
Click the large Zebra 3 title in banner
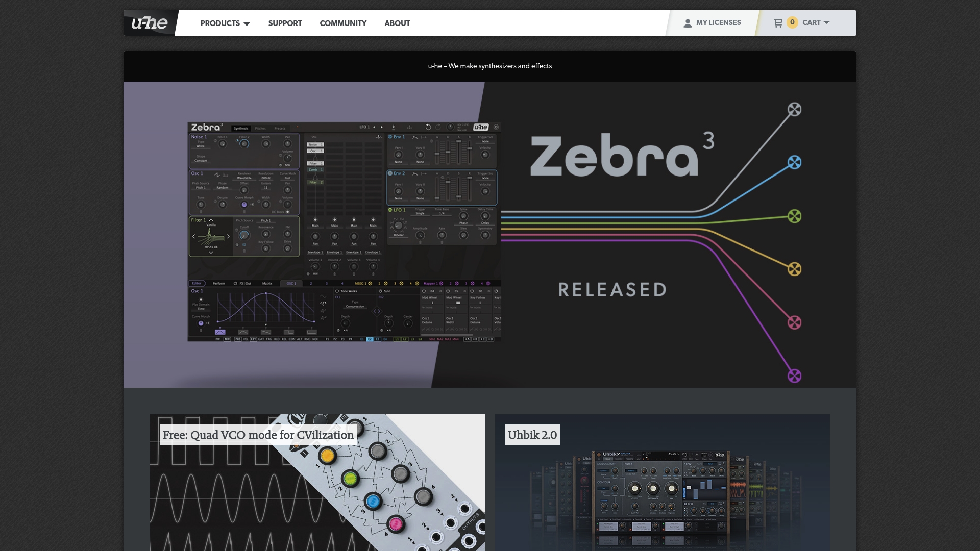[622, 154]
